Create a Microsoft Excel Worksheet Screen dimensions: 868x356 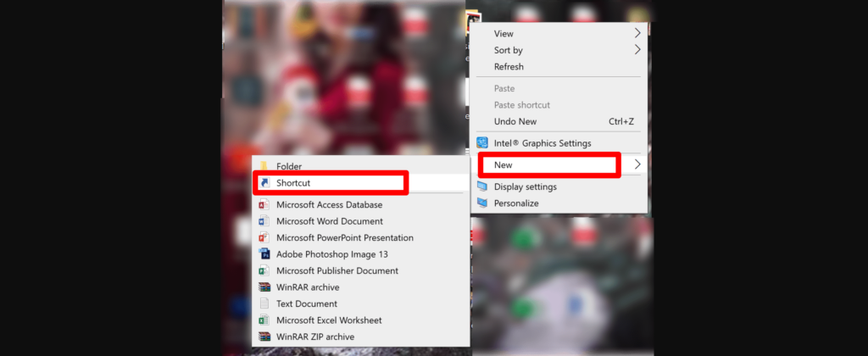point(360,320)
